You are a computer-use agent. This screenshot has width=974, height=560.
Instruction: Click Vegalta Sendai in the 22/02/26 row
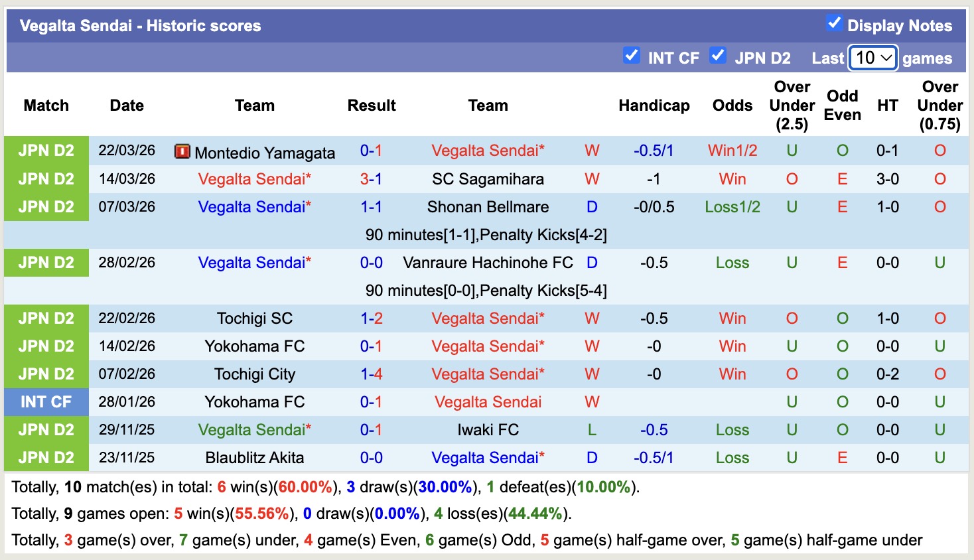click(x=488, y=318)
